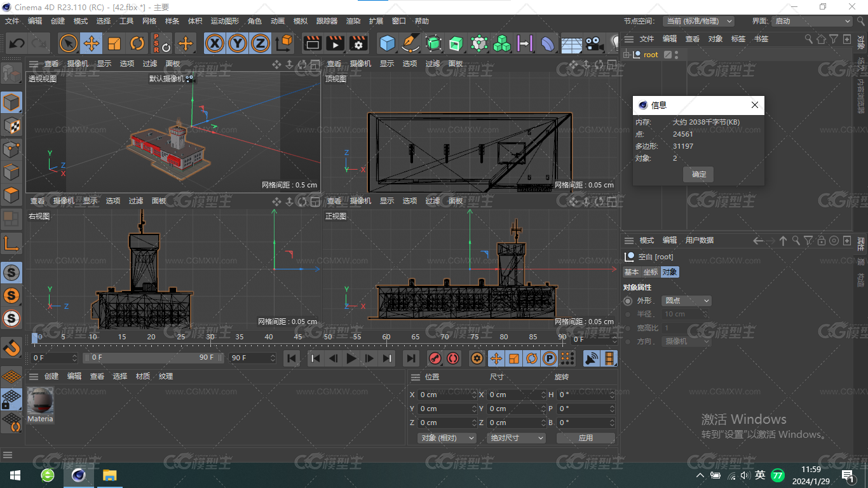Viewport: 868px width, 488px height.
Task: Click the home icon in Object Manager
Action: click(821, 39)
